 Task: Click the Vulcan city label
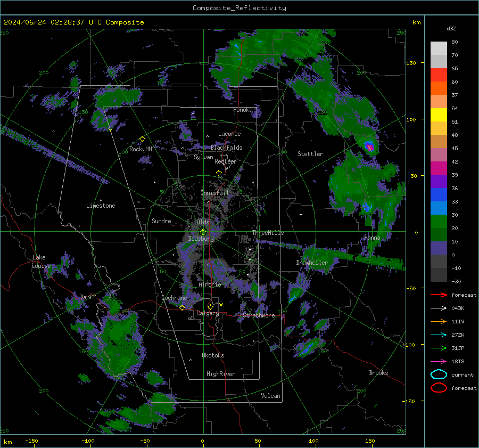click(270, 396)
